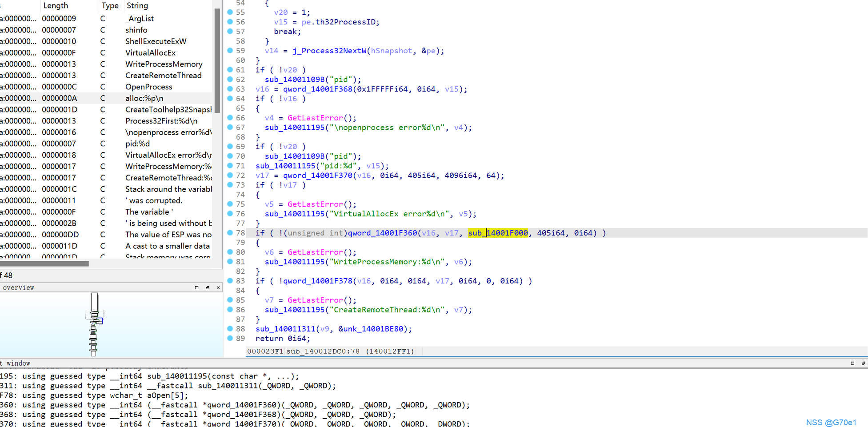Toggle breakpoint dot on line 55

point(230,12)
